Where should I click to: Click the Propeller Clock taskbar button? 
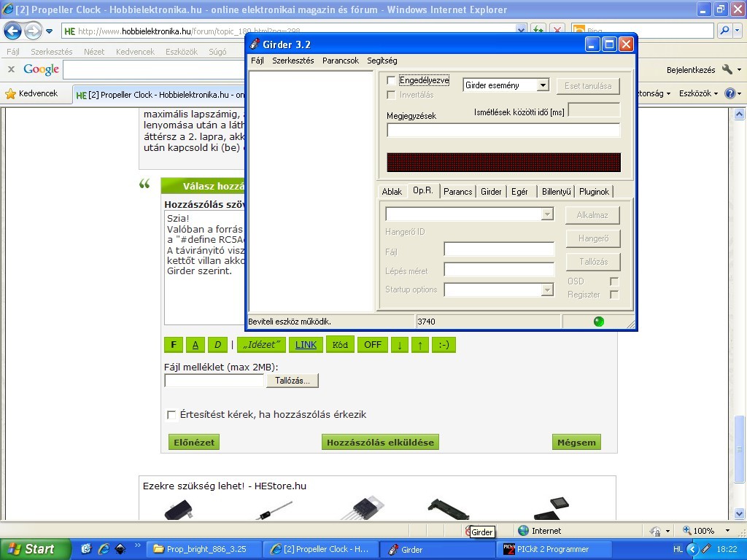point(321,549)
